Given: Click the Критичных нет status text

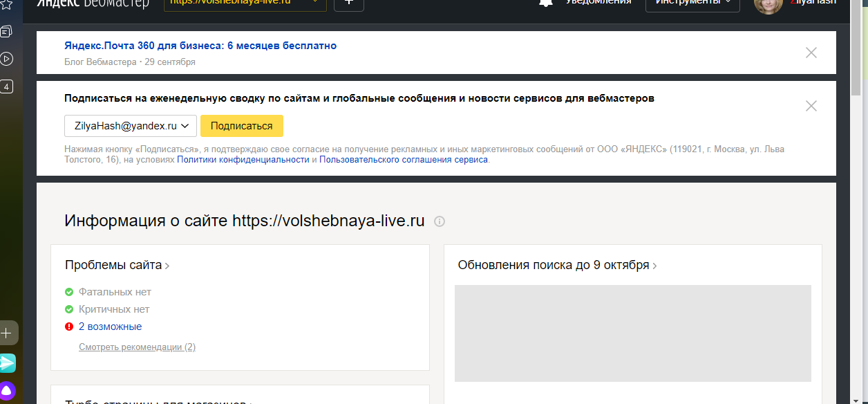Looking at the screenshot, I should point(114,309).
